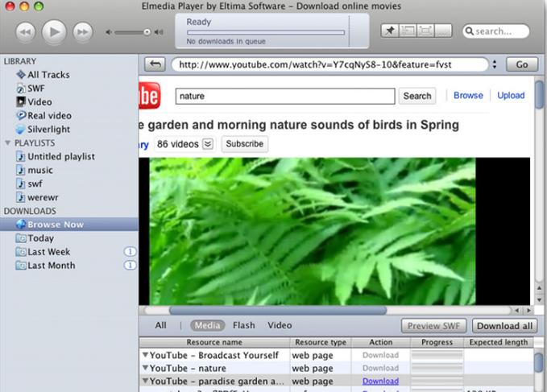547x392 pixels.
Task: Adjust the volume slider knob
Action: click(x=147, y=32)
